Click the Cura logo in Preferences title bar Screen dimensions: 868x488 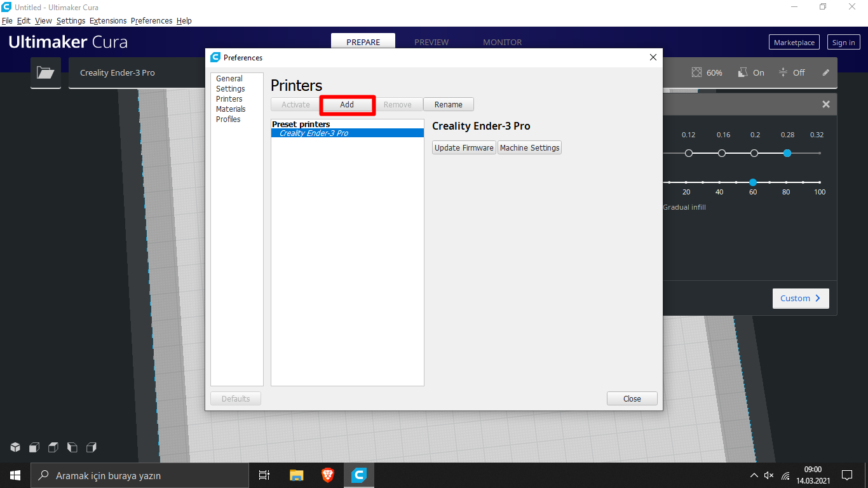[215, 57]
